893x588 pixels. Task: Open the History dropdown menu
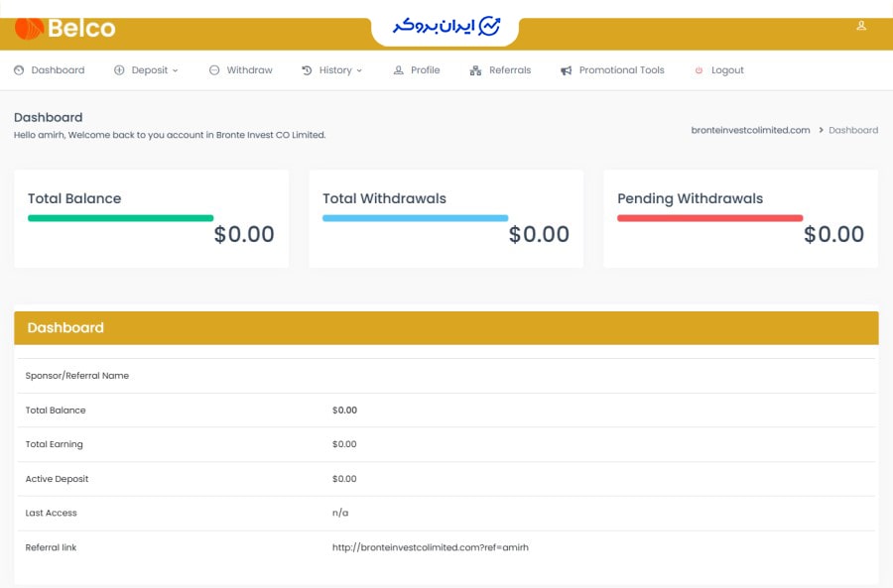coord(332,69)
